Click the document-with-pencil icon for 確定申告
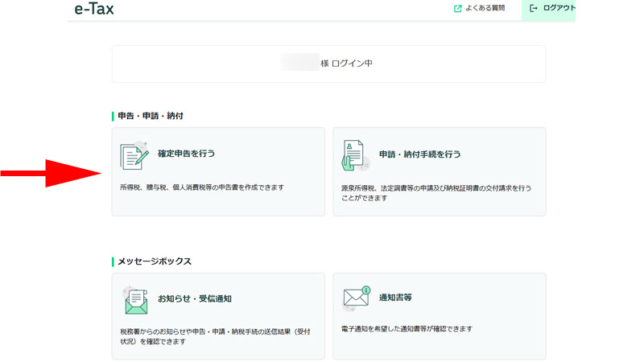Viewport: 644px width, 362px height. [x=134, y=155]
